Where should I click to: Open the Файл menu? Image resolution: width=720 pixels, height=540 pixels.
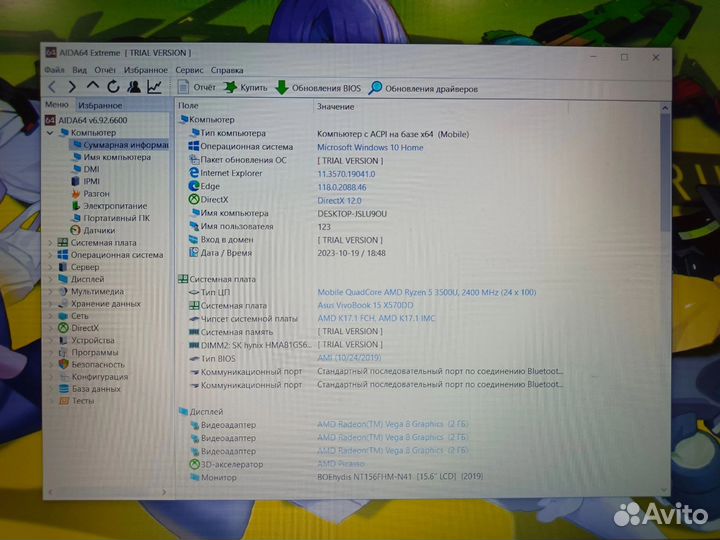[x=54, y=70]
